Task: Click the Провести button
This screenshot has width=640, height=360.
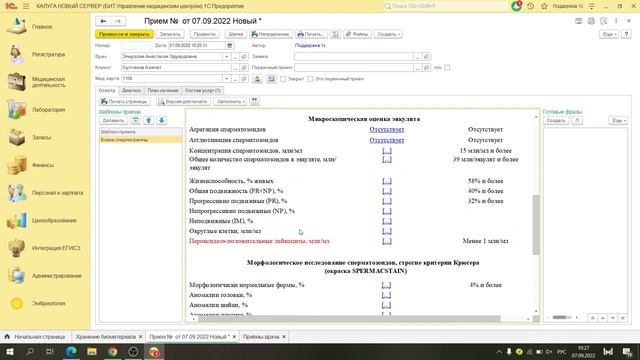Action: point(204,34)
